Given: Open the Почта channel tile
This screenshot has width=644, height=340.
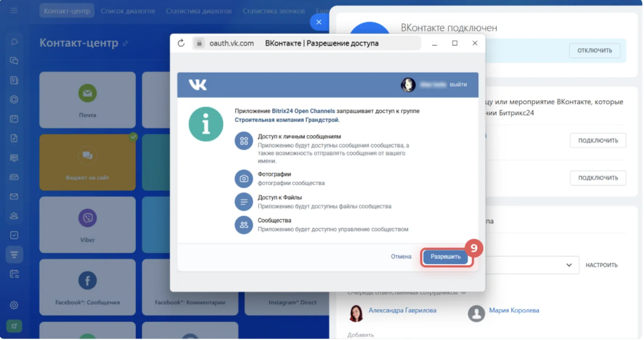Looking at the screenshot, I should coord(87,100).
